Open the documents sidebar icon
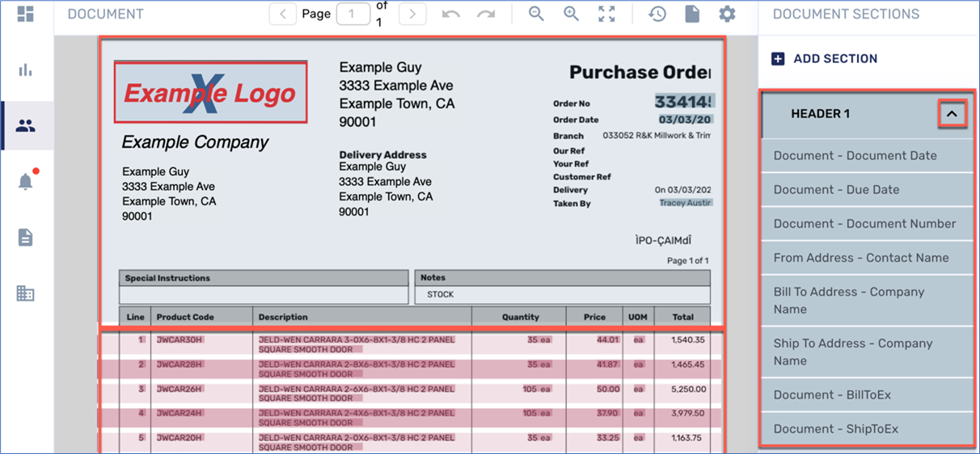The height and width of the screenshot is (454, 980). (x=25, y=238)
